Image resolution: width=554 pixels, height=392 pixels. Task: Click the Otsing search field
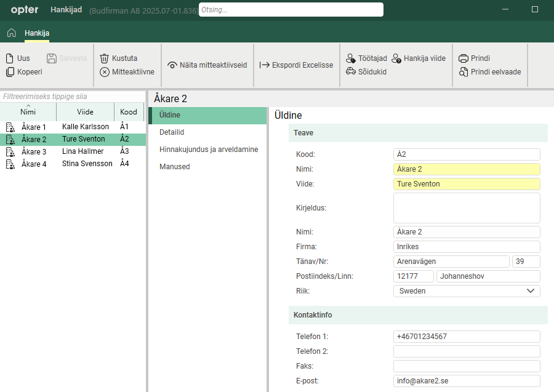pyautogui.click(x=291, y=10)
